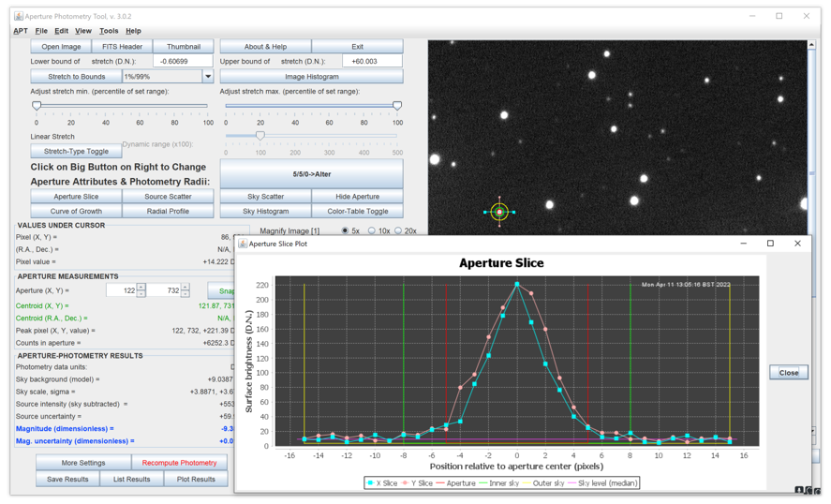This screenshot has width=831, height=504.
Task: Expand the 1%/99% stretch percentile dropdown
Action: tap(208, 77)
